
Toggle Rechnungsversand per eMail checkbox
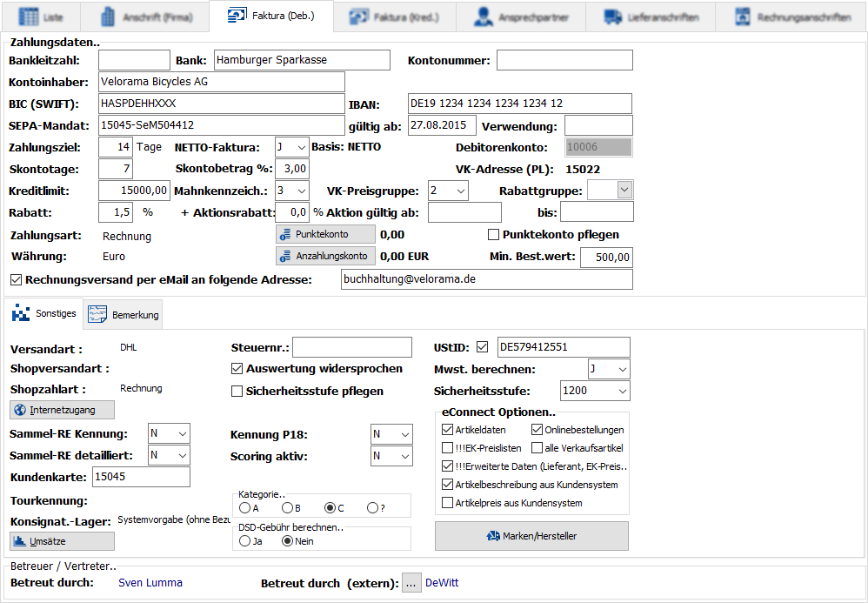coord(16,279)
